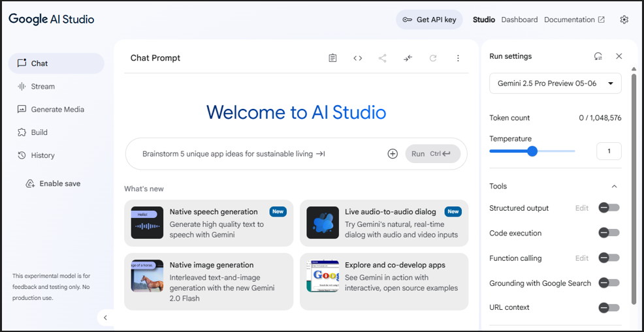644x332 pixels.
Task: Click the Enable save cloud icon
Action: [x=30, y=183]
